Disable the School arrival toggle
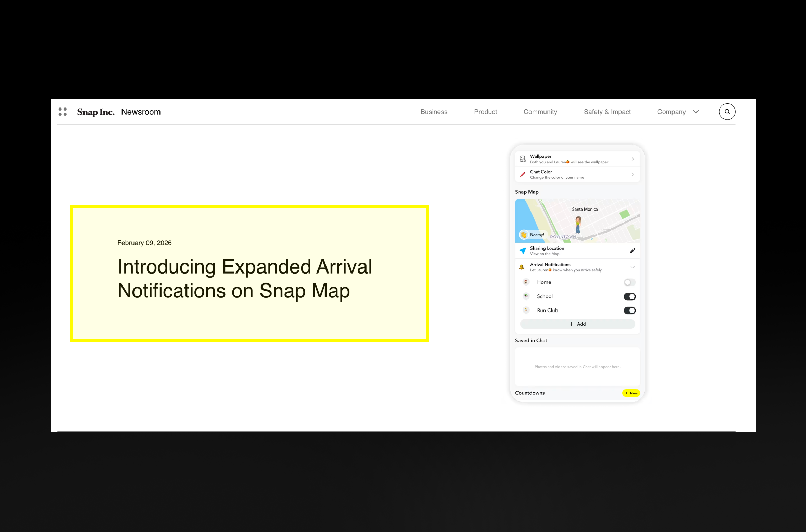The height and width of the screenshot is (532, 806). [x=629, y=296]
